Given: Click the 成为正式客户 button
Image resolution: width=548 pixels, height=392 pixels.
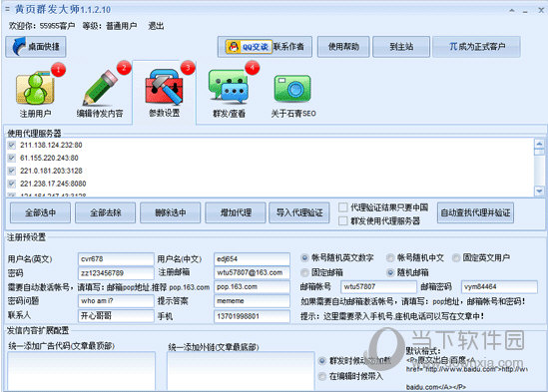Looking at the screenshot, I should click(477, 47).
